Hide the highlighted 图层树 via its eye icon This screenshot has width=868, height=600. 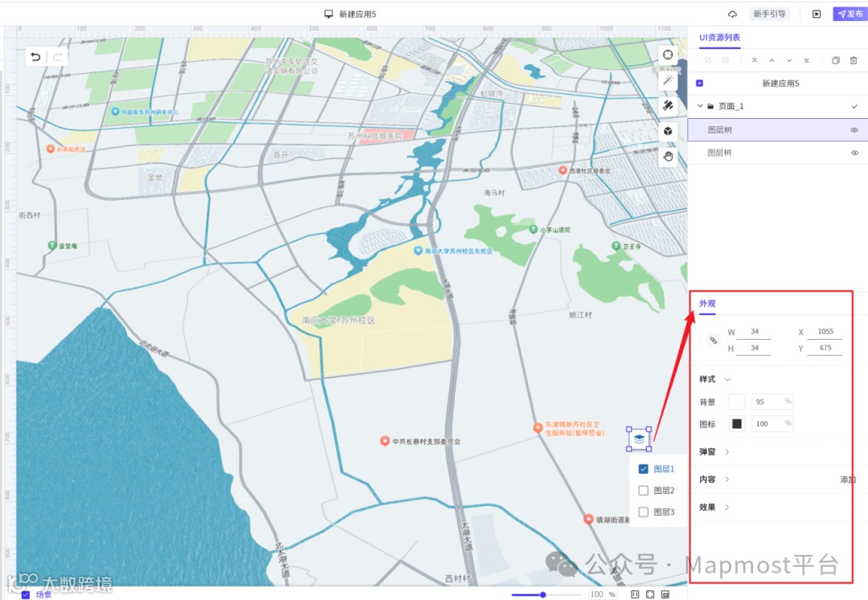pyautogui.click(x=854, y=130)
